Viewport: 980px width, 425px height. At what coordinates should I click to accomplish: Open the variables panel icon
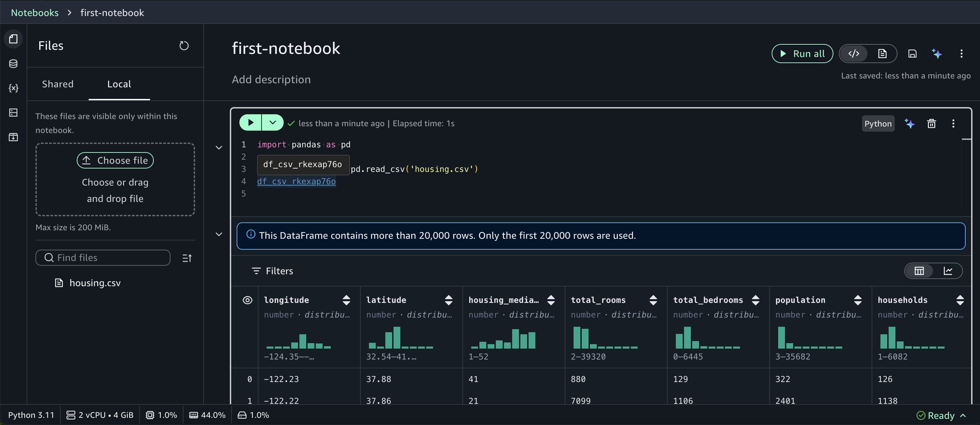(13, 88)
